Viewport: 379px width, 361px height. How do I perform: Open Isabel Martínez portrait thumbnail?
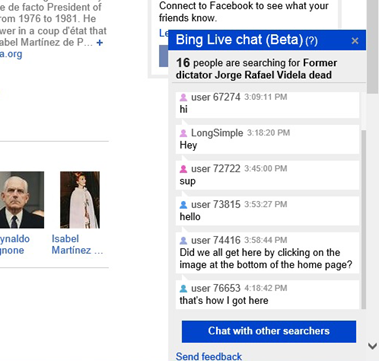[80, 200]
